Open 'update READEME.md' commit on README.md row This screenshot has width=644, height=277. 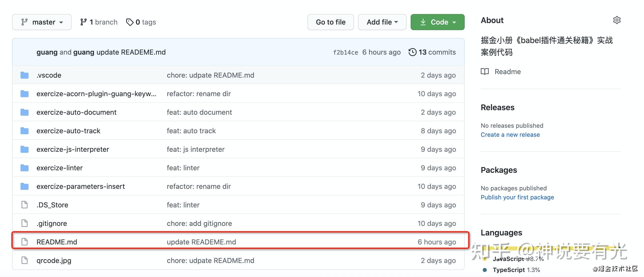202,242
